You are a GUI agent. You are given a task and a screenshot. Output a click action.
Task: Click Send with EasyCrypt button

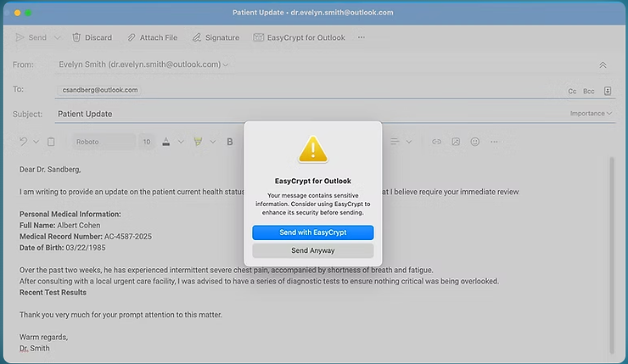pos(313,232)
